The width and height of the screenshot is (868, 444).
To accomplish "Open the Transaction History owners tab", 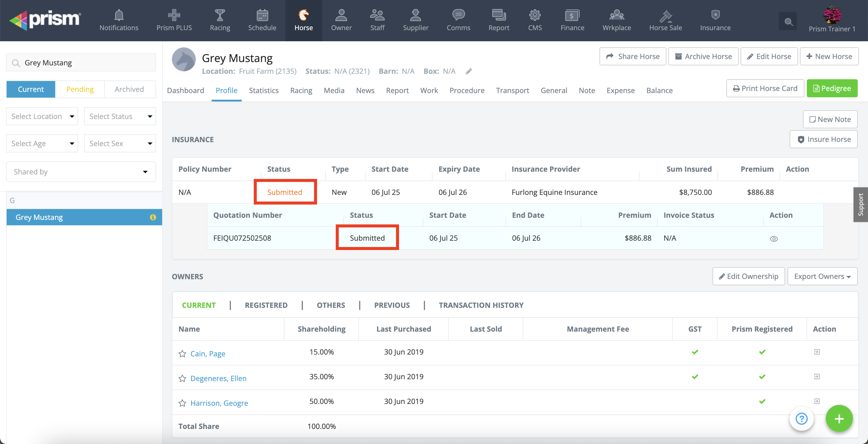I will point(481,305).
